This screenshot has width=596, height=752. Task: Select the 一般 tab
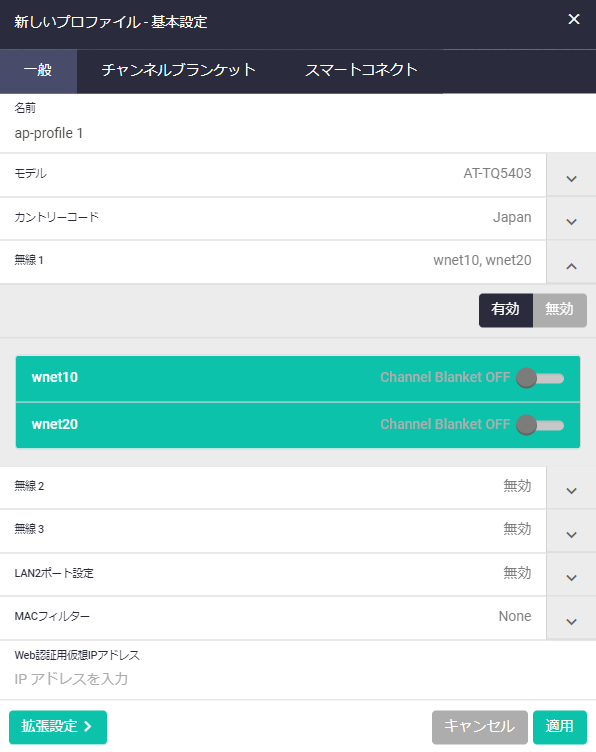pos(38,70)
